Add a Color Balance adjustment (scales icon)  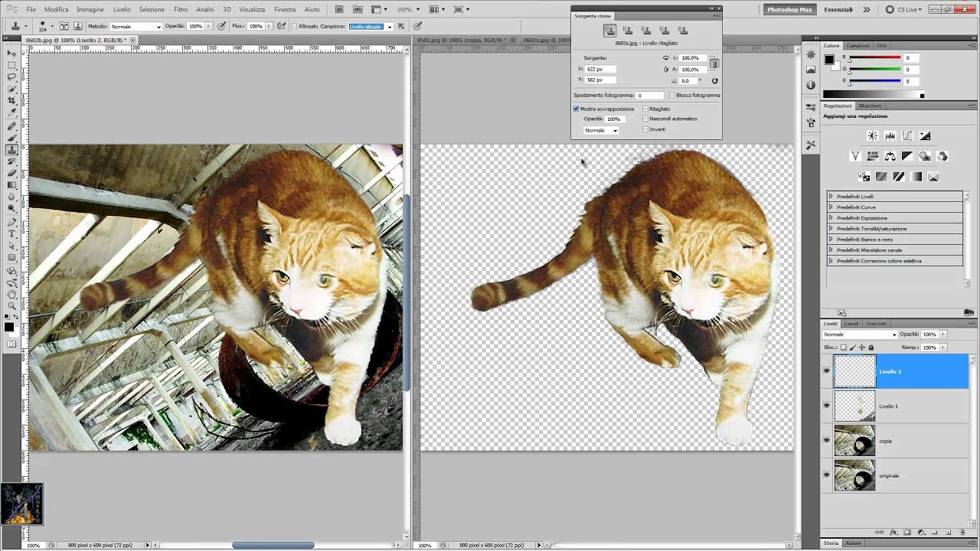coord(890,156)
